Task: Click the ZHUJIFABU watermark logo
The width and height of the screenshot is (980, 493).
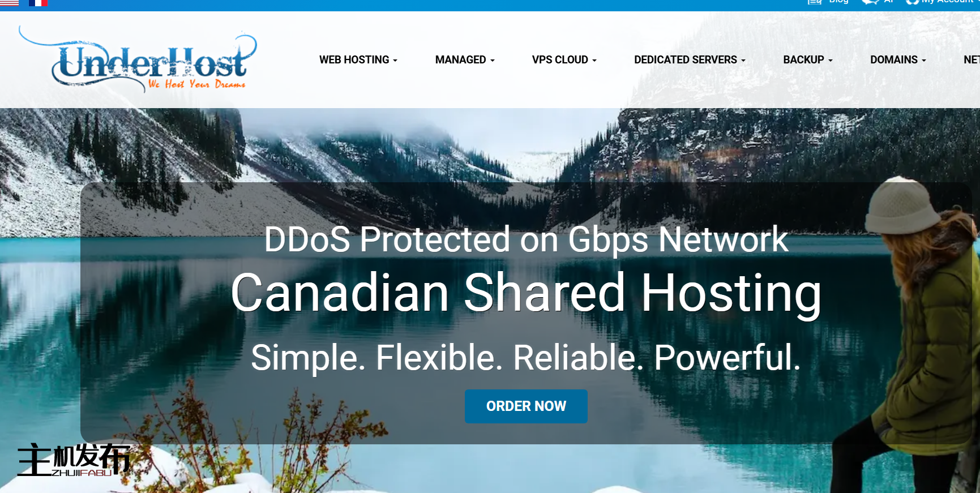Action: [74, 460]
